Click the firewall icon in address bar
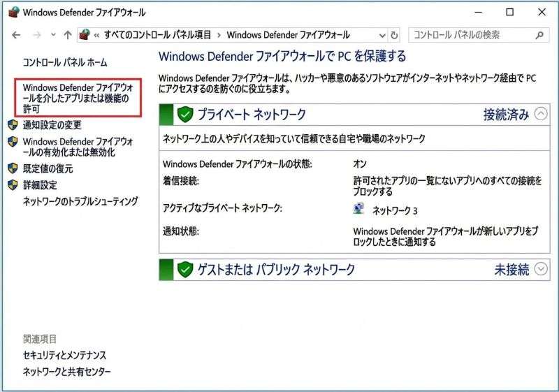 click(85, 34)
